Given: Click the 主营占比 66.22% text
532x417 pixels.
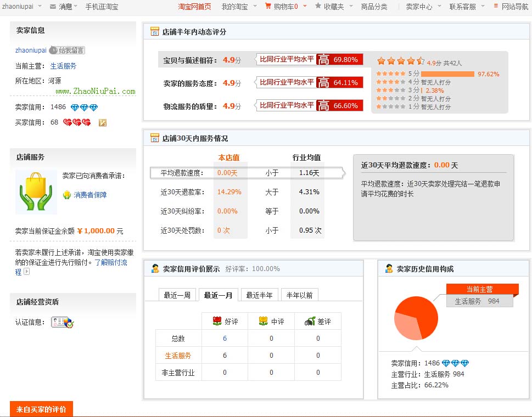Looking at the screenshot, I should [419, 385].
